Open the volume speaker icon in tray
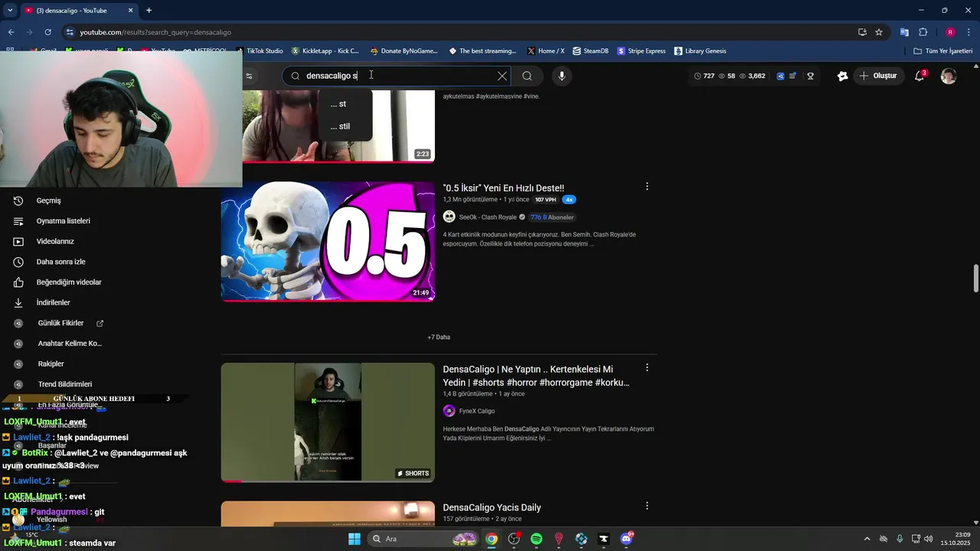The height and width of the screenshot is (551, 980). (928, 539)
